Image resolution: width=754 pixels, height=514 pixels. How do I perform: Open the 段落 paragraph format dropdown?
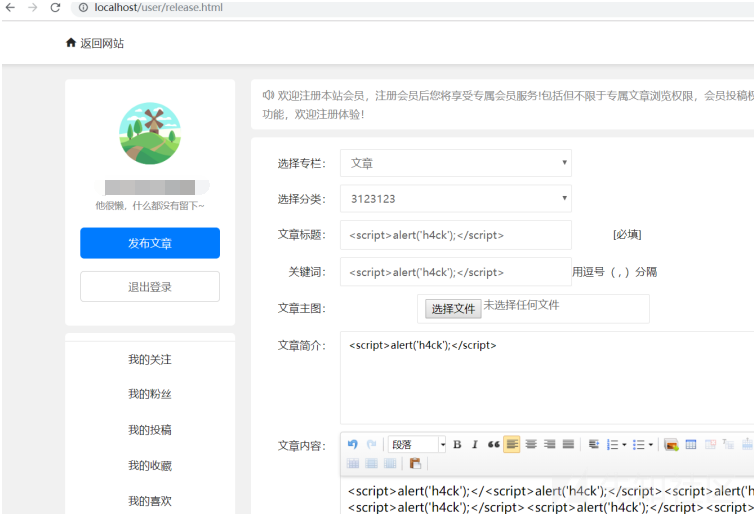[x=417, y=444]
